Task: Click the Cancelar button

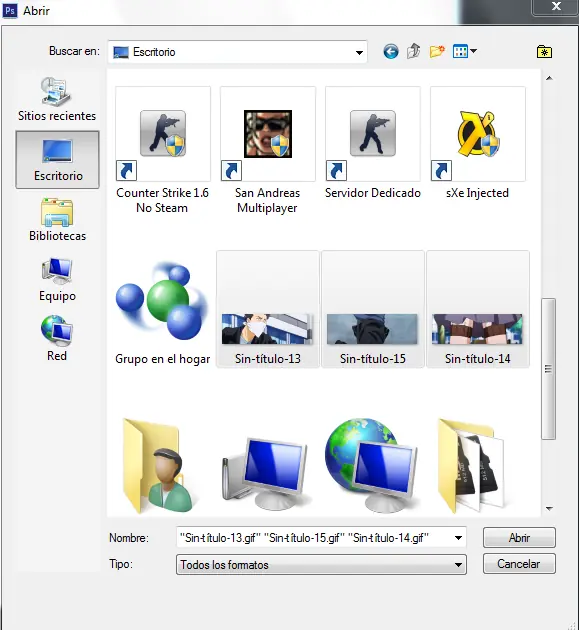Action: pyautogui.click(x=519, y=564)
